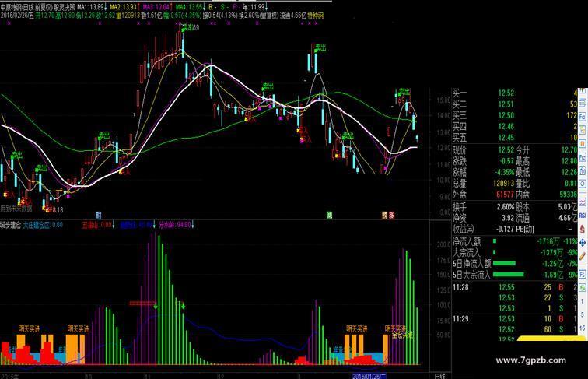Click the 全仓买进 label in lower indicator
This screenshot has width=588, height=379.
(x=402, y=335)
